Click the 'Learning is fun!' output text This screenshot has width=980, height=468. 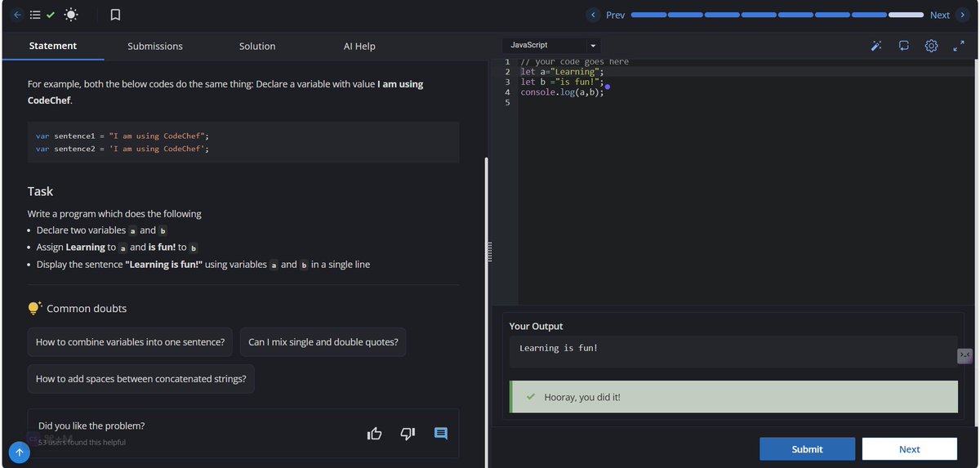559,348
